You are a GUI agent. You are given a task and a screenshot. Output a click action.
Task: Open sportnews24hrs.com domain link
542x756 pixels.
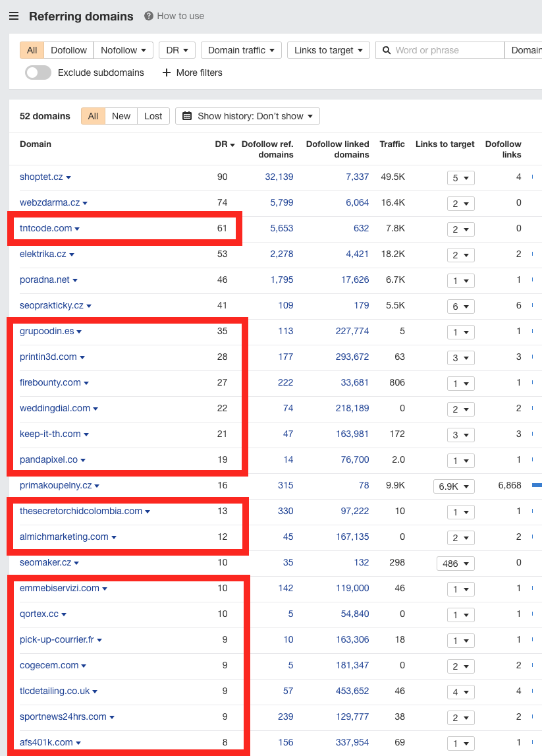click(63, 717)
